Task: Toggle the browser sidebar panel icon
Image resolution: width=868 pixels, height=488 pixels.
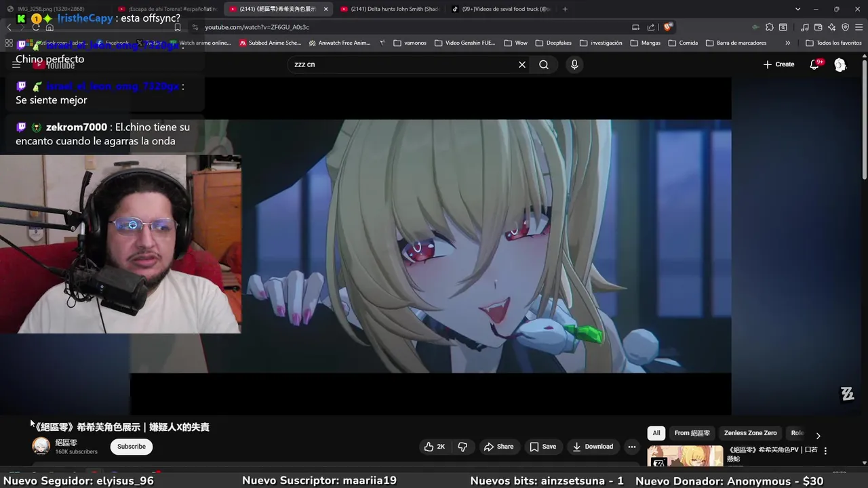Action: (783, 27)
